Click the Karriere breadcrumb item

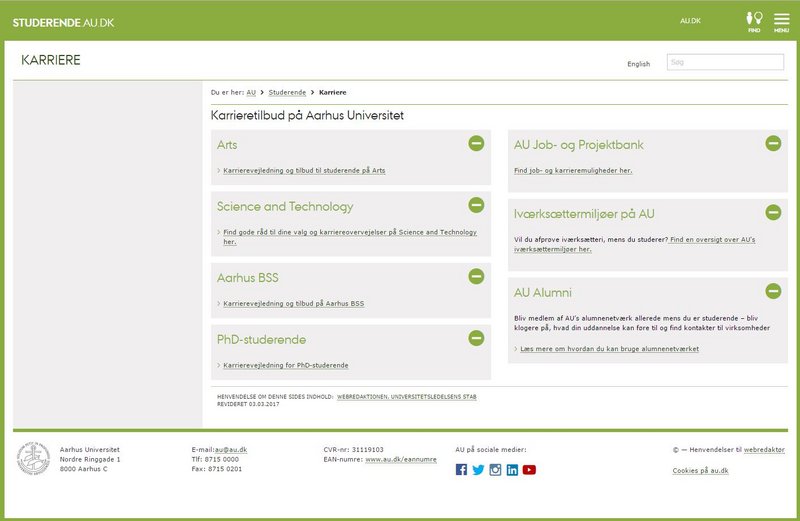click(x=333, y=92)
